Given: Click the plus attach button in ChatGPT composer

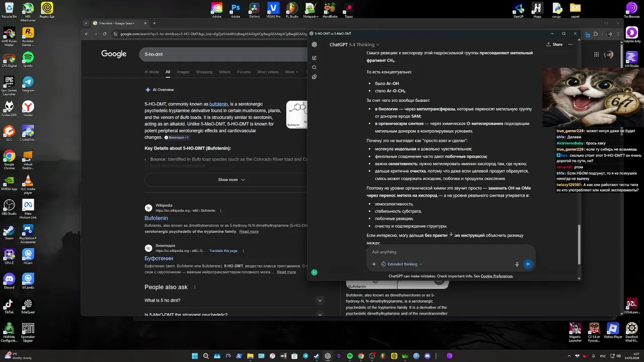Looking at the screenshot, I should coord(374,264).
